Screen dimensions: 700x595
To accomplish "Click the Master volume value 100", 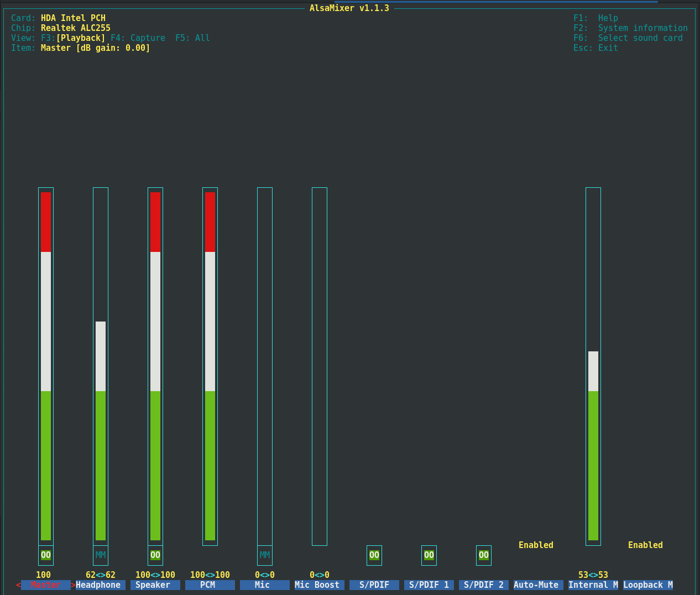I will tap(43, 575).
